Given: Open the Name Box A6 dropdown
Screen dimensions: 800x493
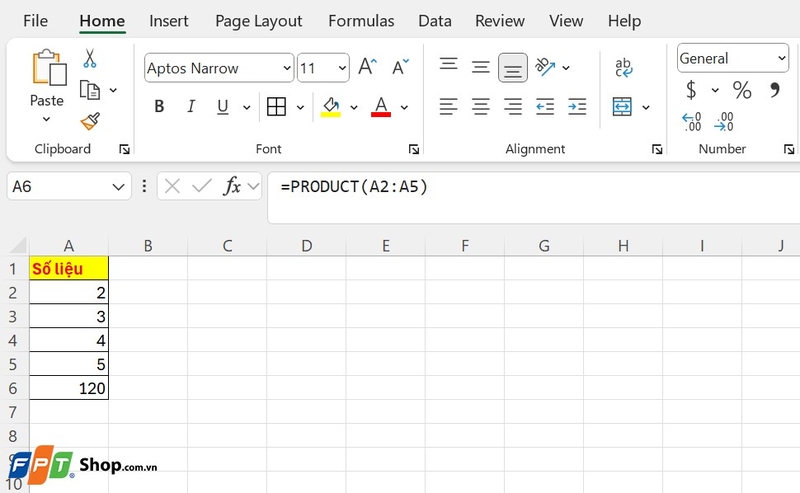Looking at the screenshot, I should pos(118,187).
